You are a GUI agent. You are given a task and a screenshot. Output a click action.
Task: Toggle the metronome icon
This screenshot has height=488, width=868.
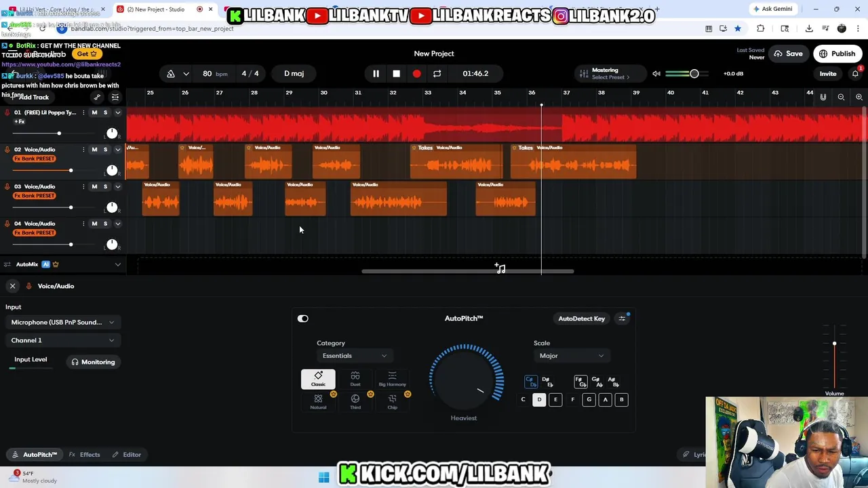(x=171, y=73)
